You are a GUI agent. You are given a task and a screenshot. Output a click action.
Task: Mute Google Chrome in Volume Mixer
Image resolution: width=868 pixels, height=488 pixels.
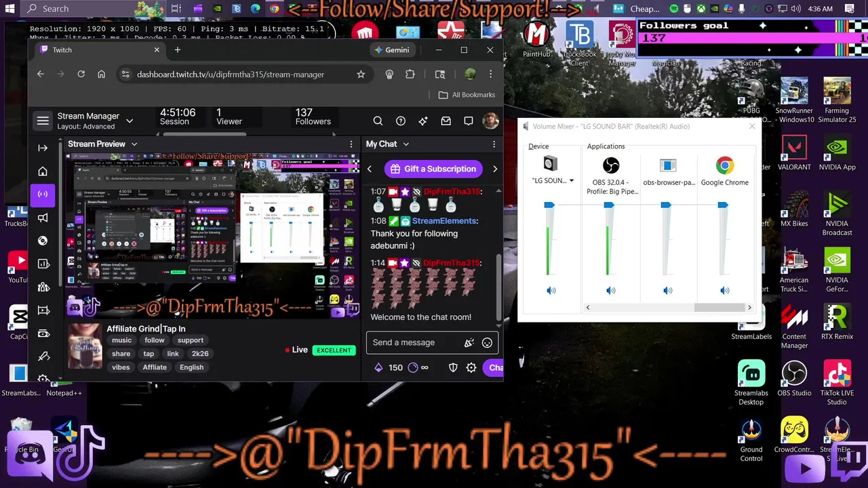pyautogui.click(x=724, y=290)
